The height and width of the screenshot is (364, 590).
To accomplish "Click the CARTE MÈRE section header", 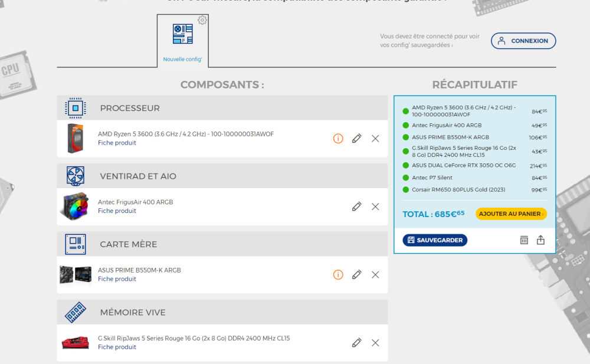I will point(222,244).
